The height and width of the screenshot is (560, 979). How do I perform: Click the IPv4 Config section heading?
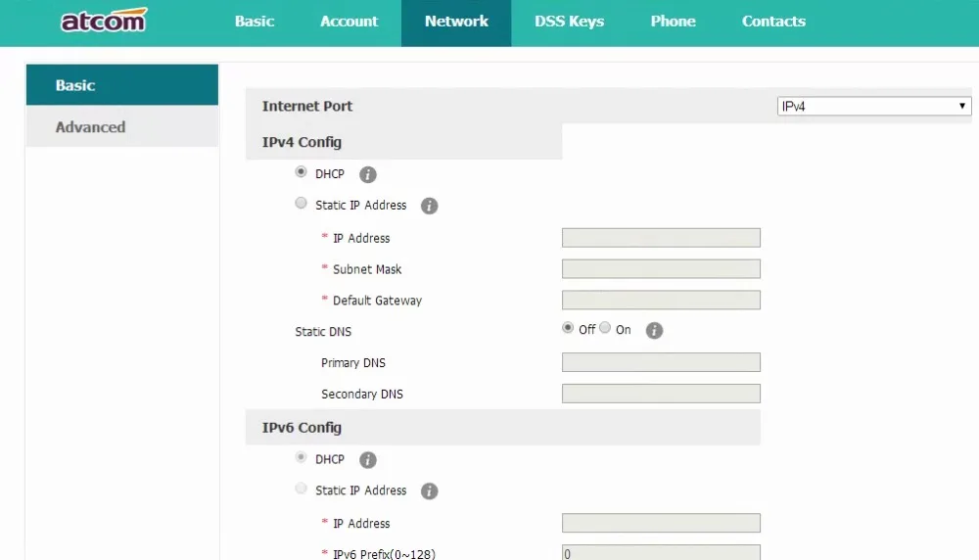point(302,142)
